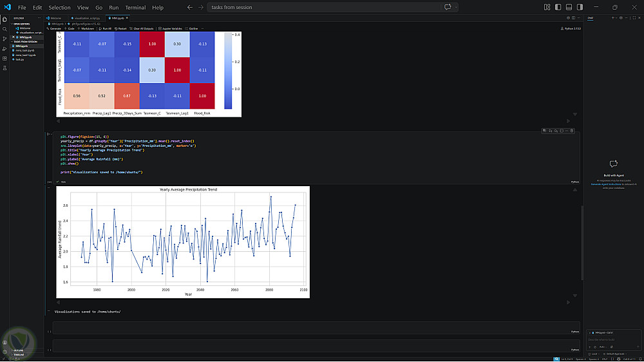Focus the chat input box

pyautogui.click(x=614, y=339)
